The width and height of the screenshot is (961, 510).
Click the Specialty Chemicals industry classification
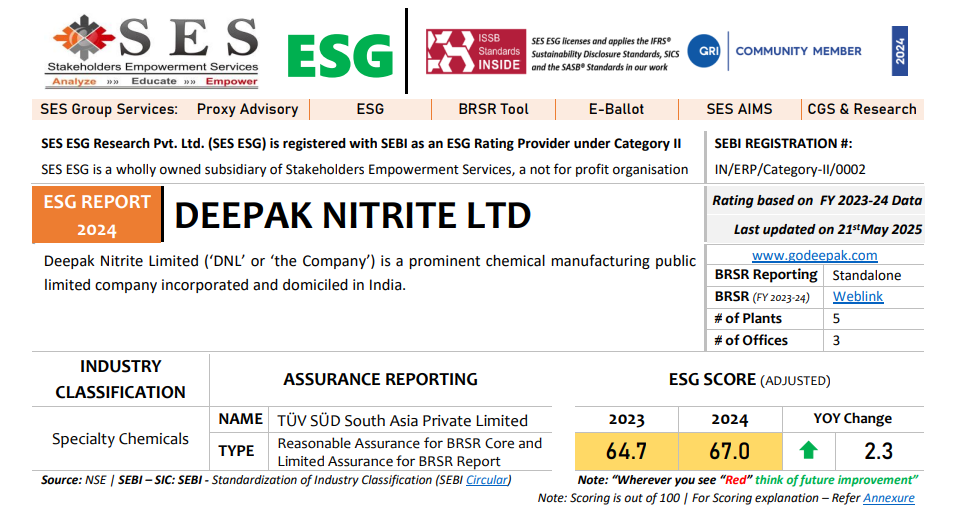(120, 439)
